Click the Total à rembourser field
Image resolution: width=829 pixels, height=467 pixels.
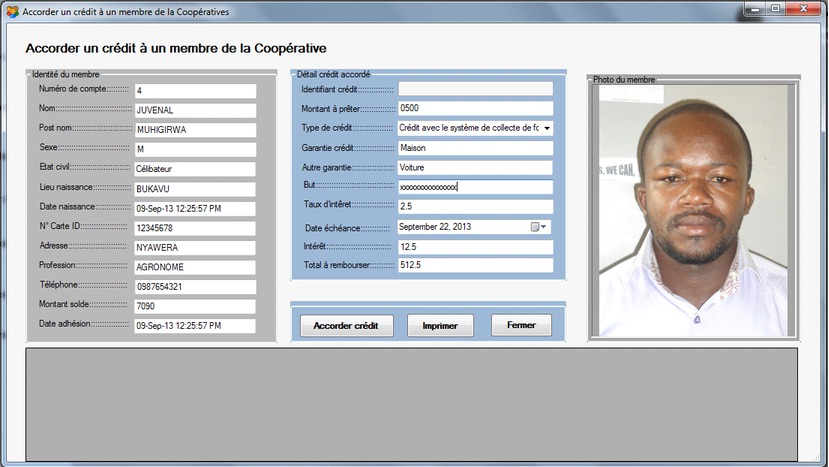coord(474,265)
